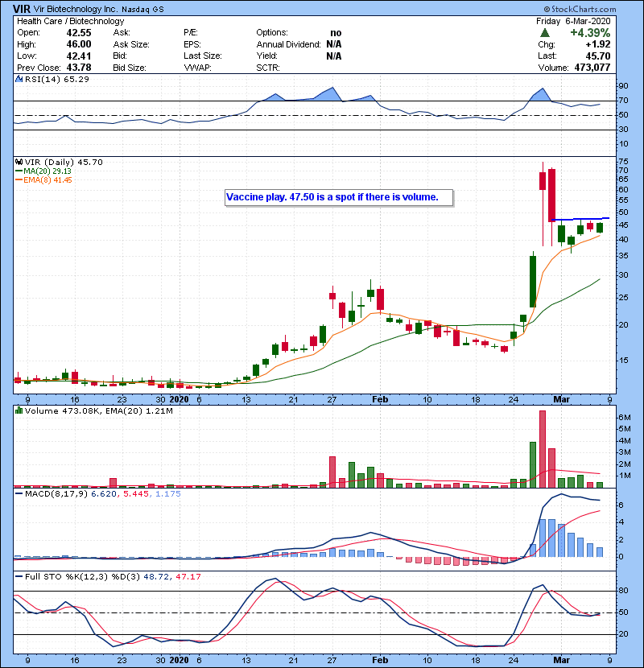
Task: Click the green line marker before MA(20)
Action: point(19,171)
